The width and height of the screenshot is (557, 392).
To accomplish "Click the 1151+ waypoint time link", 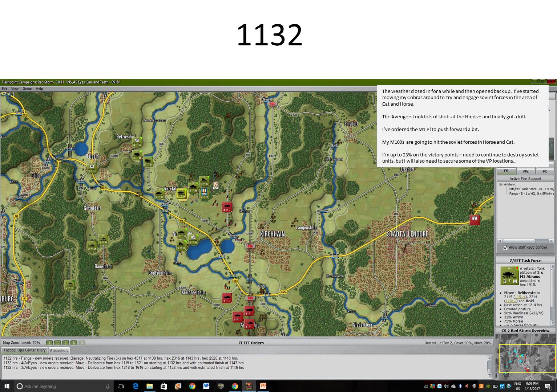I will click(x=520, y=297).
